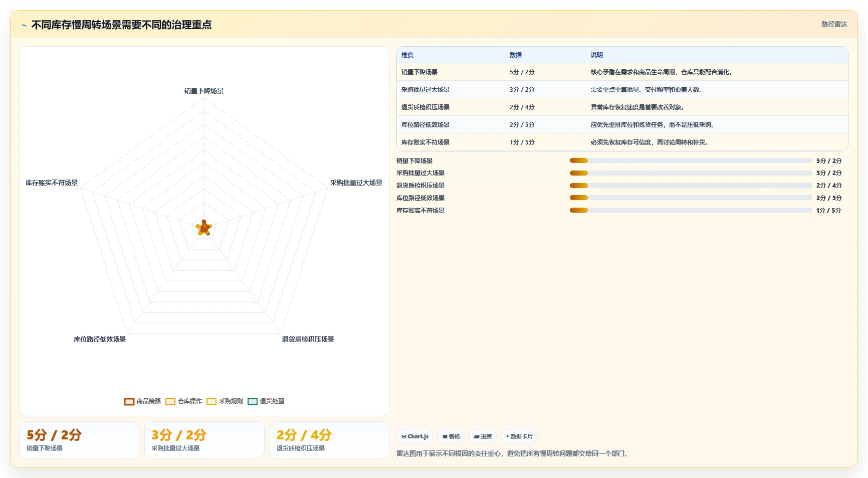Click the 退货质检积压场景 table row cell
The width and height of the screenshot is (868, 478).
coord(425,107)
